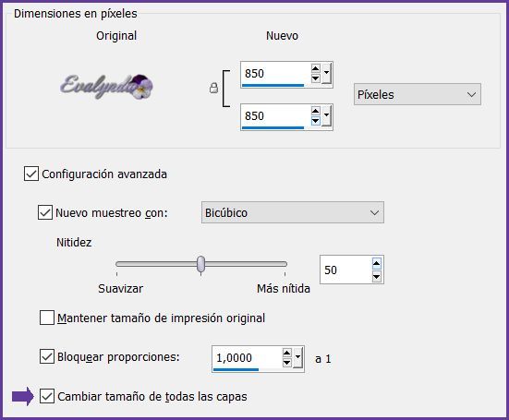Decrease the new width value arrow
Image resolution: width=509 pixels, height=420 pixels.
pos(316,78)
